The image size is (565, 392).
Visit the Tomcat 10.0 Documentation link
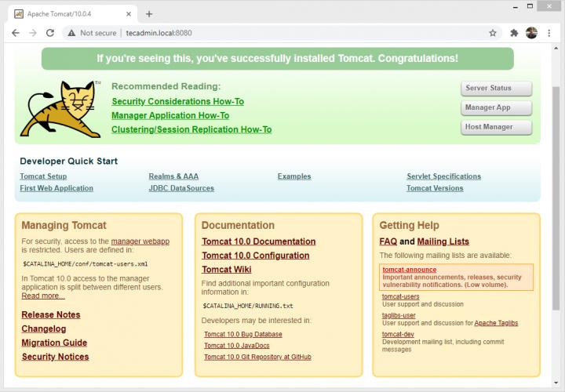[x=258, y=241]
